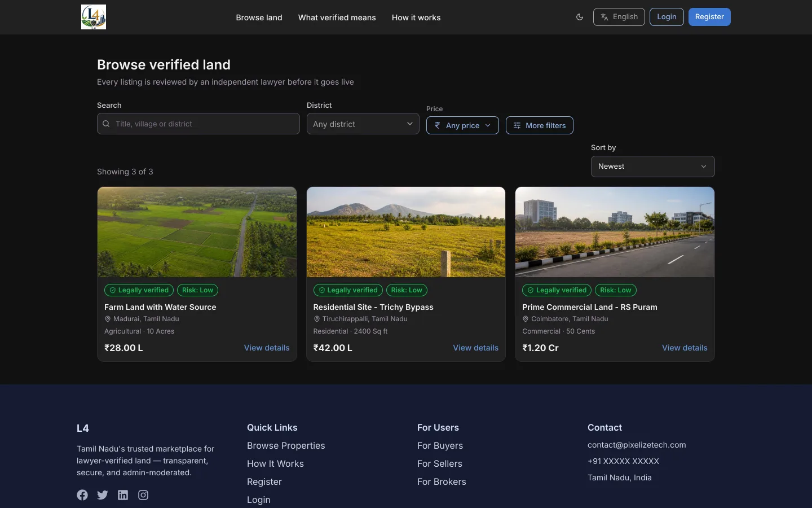Expand the Any district dropdown
812x508 pixels.
coord(363,124)
